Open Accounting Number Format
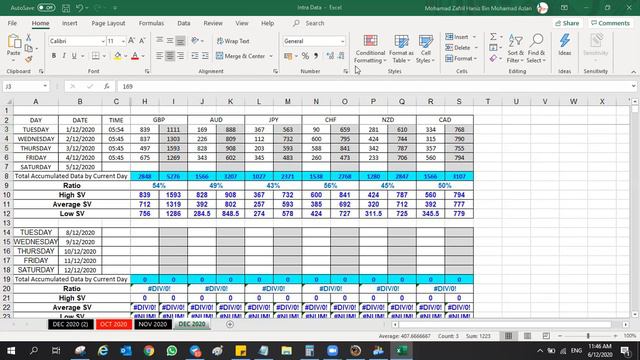640x360 pixels. coord(288,56)
